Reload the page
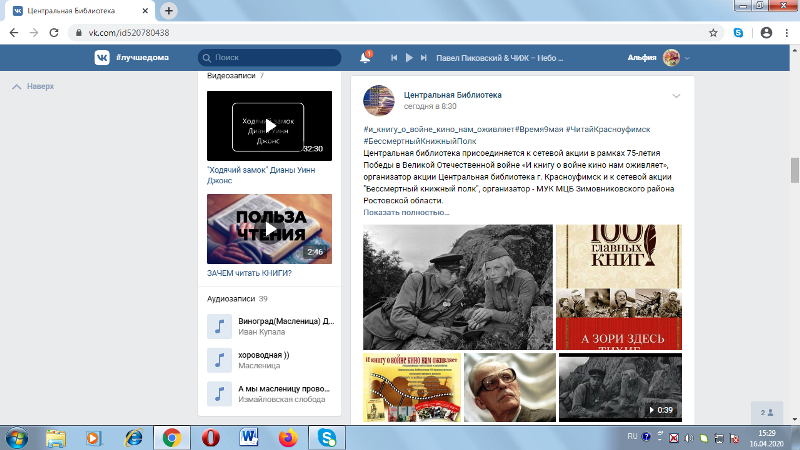 57,32
